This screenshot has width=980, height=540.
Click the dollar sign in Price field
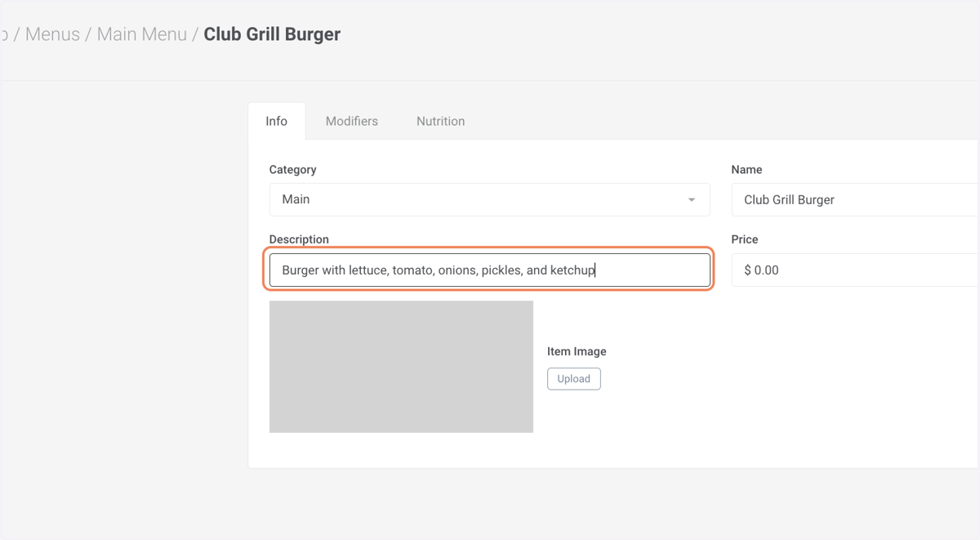click(747, 270)
